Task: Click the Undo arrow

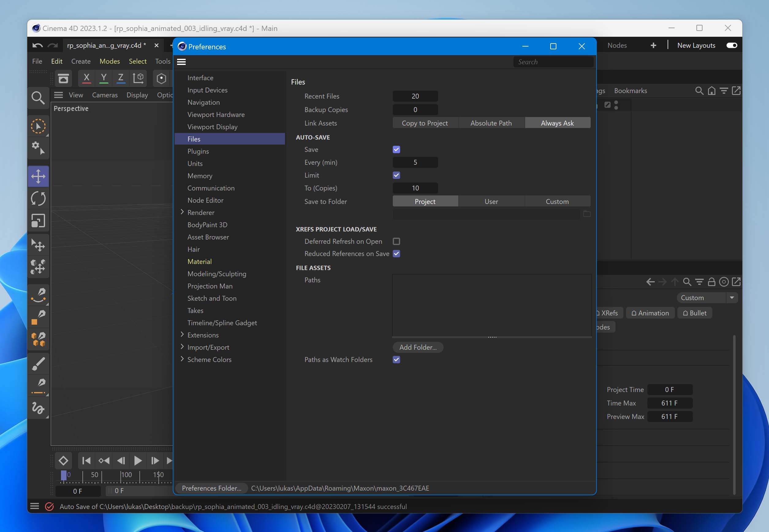Action: (x=37, y=45)
